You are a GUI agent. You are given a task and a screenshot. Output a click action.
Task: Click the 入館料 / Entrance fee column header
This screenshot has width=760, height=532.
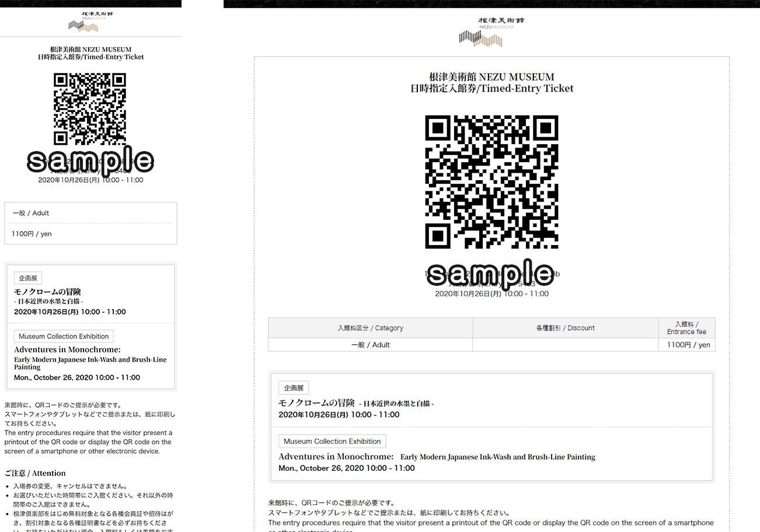686,328
